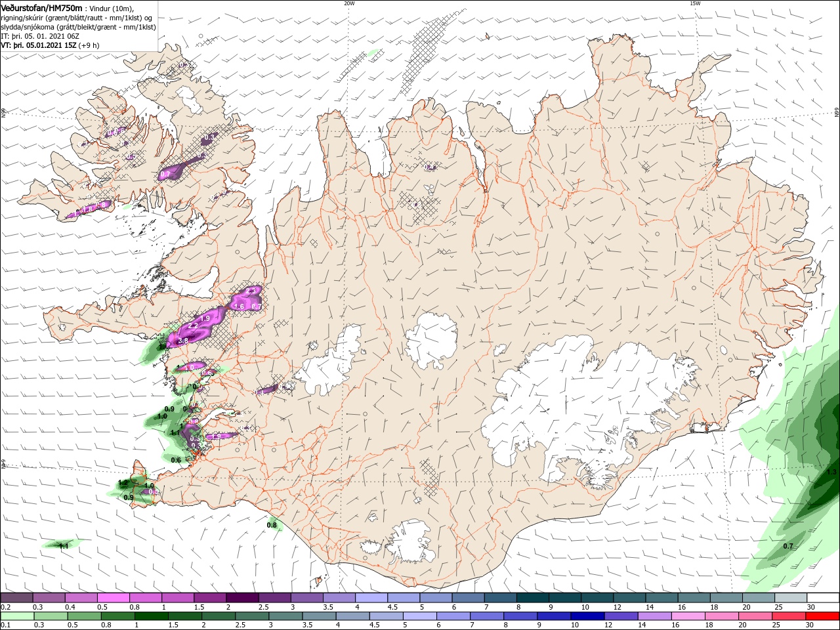Click the top-row magenta swatch labeled 1
840x630 pixels.
177,598
